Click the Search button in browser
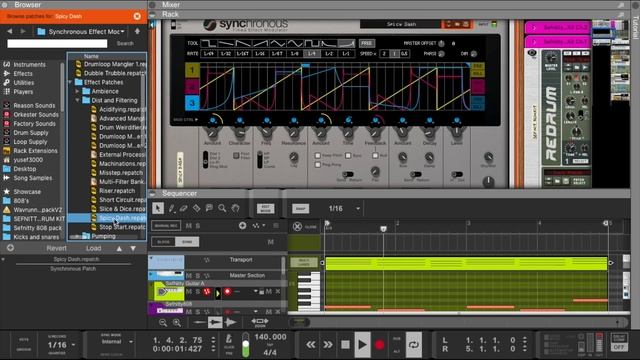This screenshot has height=360, width=640. pos(125,43)
